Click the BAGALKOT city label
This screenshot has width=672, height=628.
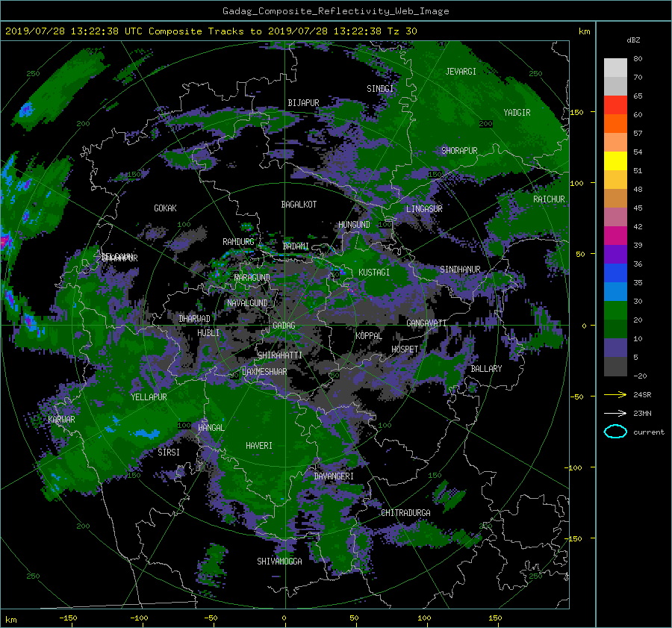pos(299,205)
